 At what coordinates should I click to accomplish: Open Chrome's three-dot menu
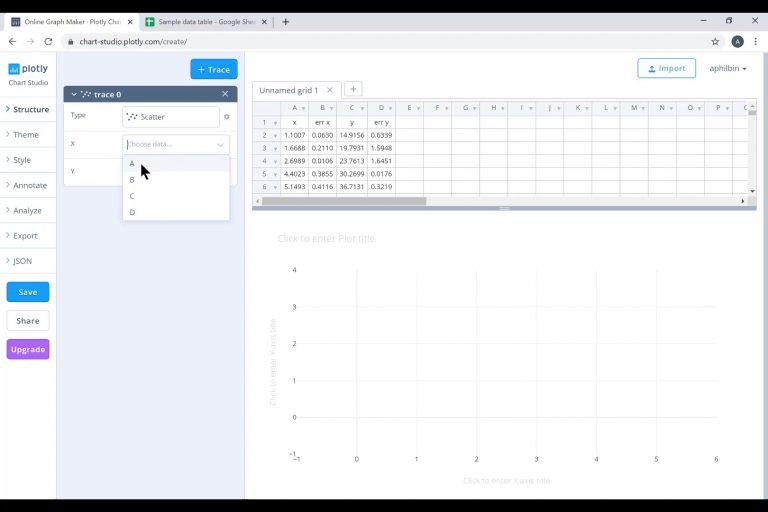pyautogui.click(x=755, y=42)
